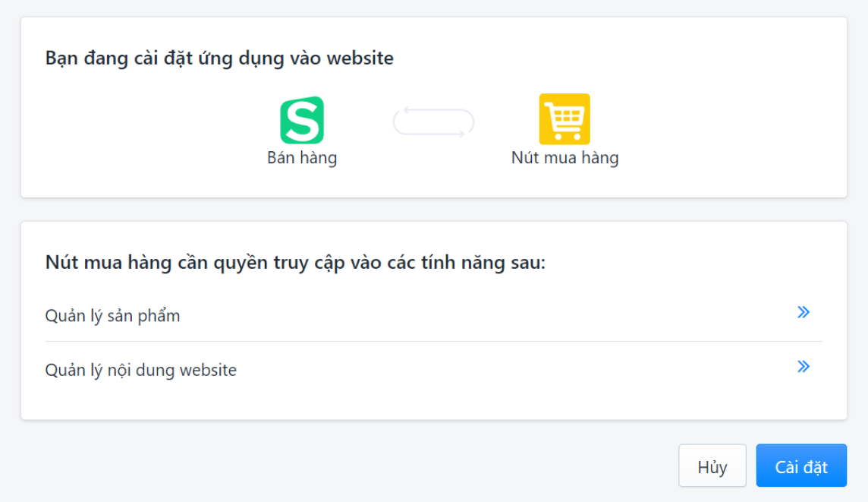Click the blue double chevron beside "Quản lý sản phẩm"
The height and width of the screenshot is (502, 868).
coord(803,311)
